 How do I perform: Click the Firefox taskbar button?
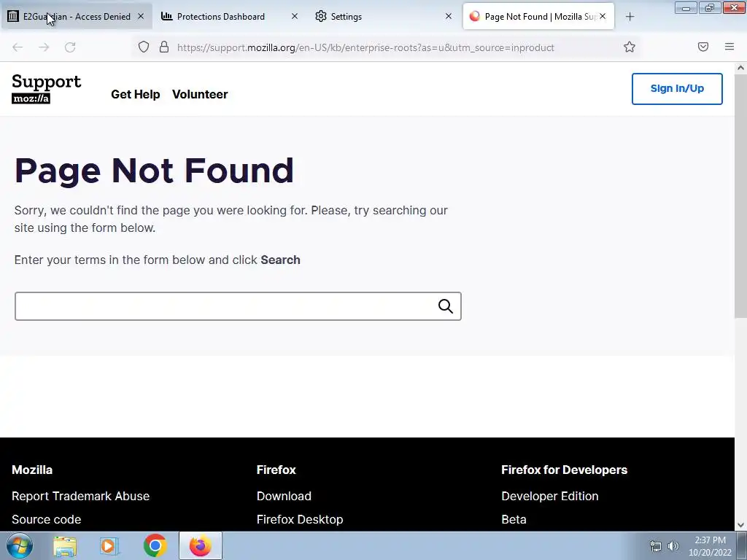pos(200,545)
